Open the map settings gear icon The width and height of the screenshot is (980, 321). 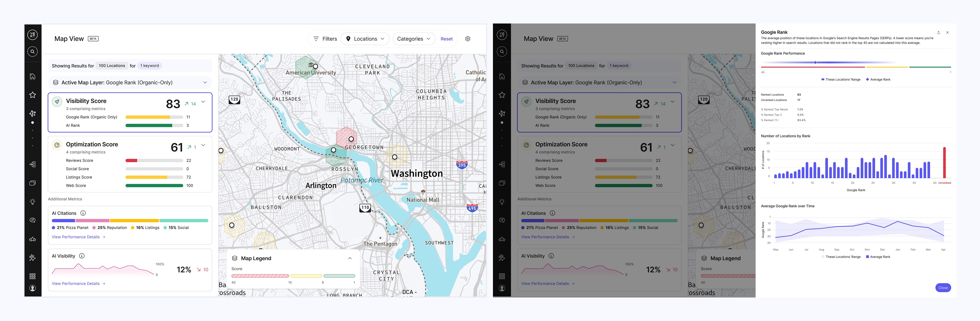click(x=467, y=39)
